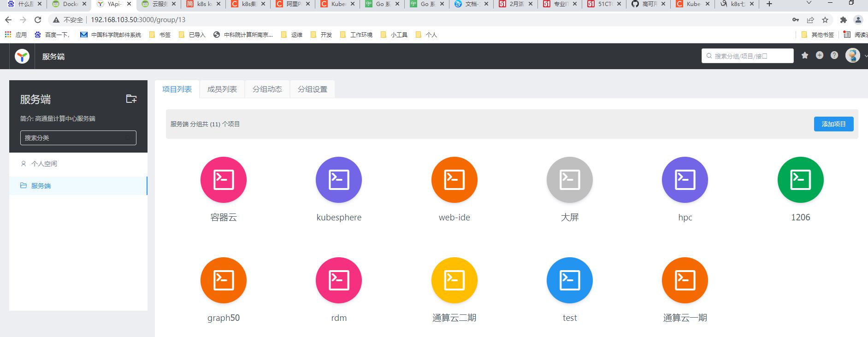Close the YApi browser tab
This screenshot has height=337, width=868.
[x=129, y=4]
